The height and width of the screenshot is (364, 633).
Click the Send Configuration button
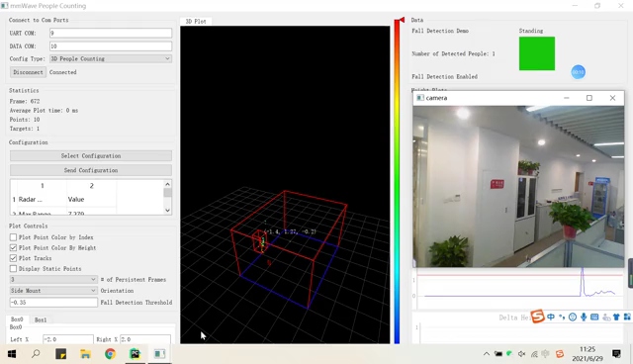[91, 170]
